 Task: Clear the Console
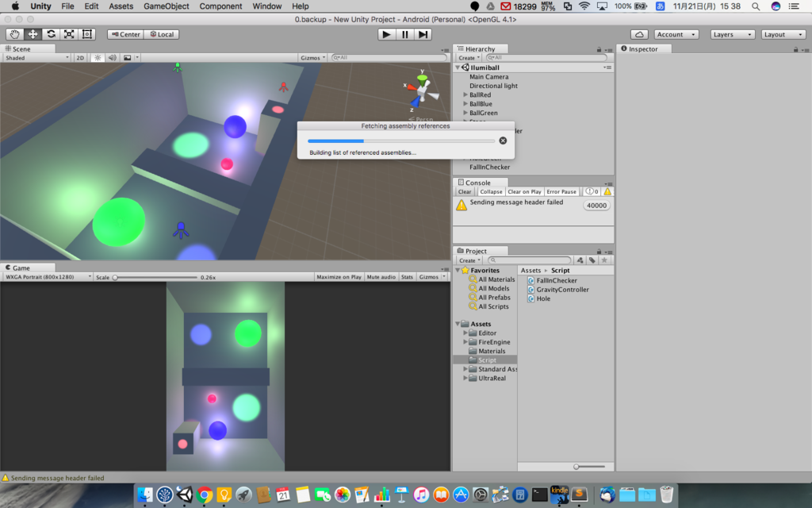[465, 191]
